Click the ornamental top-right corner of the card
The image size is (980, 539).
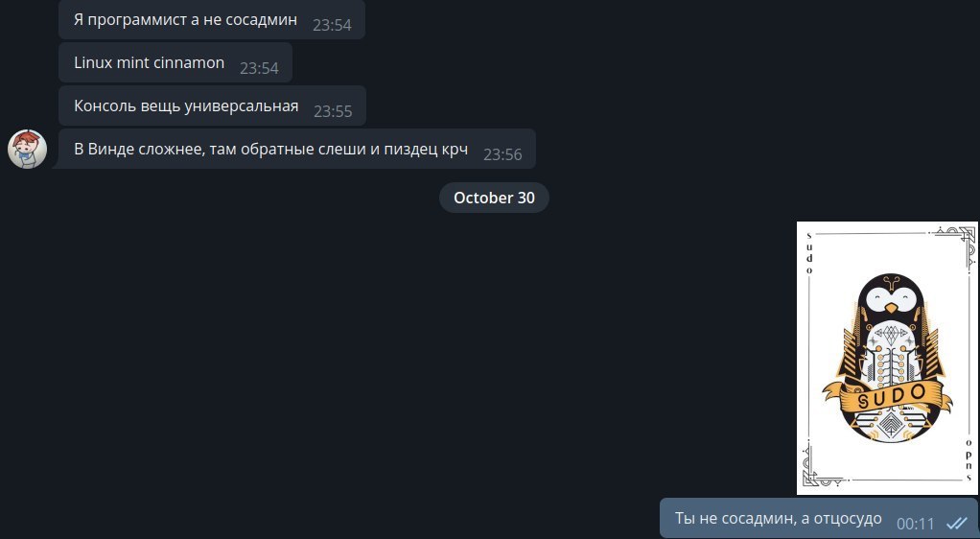tap(956, 244)
